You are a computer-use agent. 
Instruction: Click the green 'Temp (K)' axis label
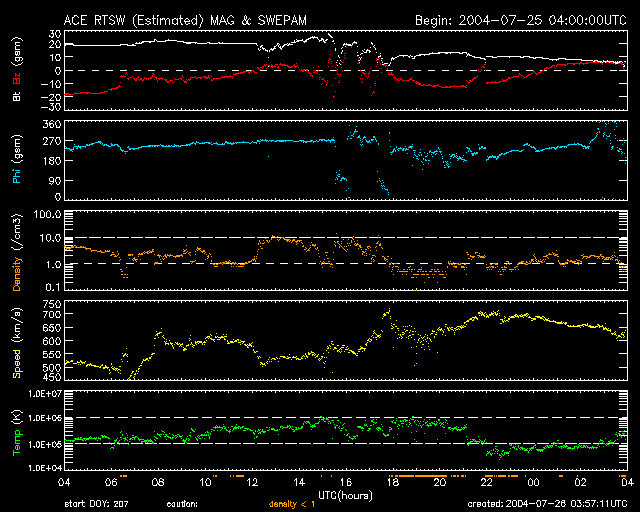(17, 432)
